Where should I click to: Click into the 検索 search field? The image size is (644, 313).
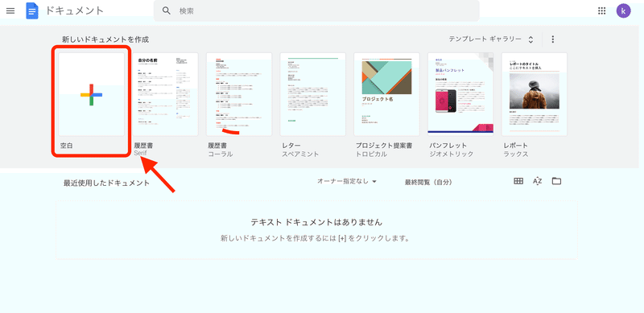pos(316,10)
